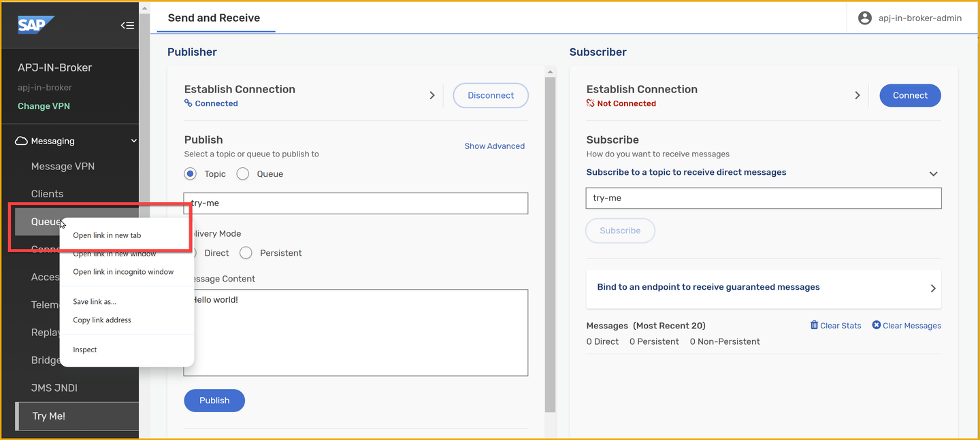Image resolution: width=980 pixels, height=440 pixels.
Task: Click the subscriber topic input field
Action: tap(764, 198)
